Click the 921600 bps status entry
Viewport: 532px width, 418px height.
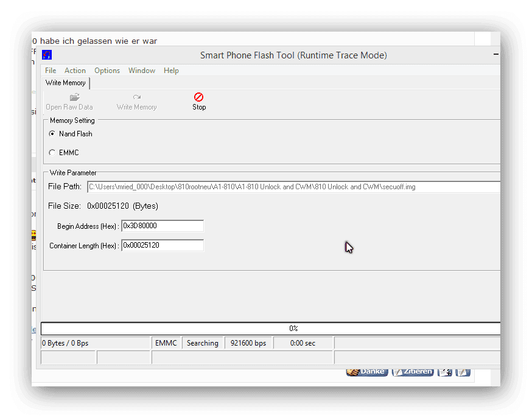click(x=248, y=343)
